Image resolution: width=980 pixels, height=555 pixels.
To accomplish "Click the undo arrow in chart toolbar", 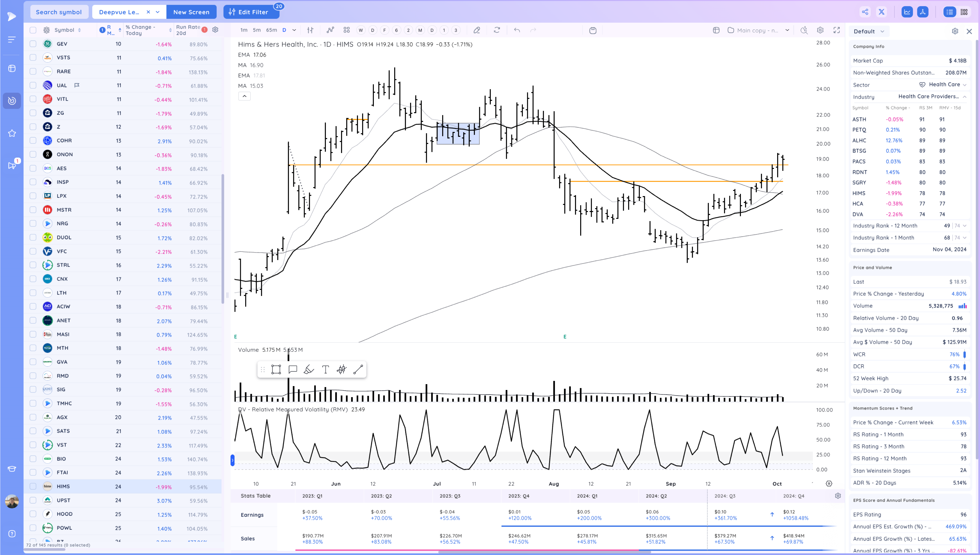I will pos(517,30).
